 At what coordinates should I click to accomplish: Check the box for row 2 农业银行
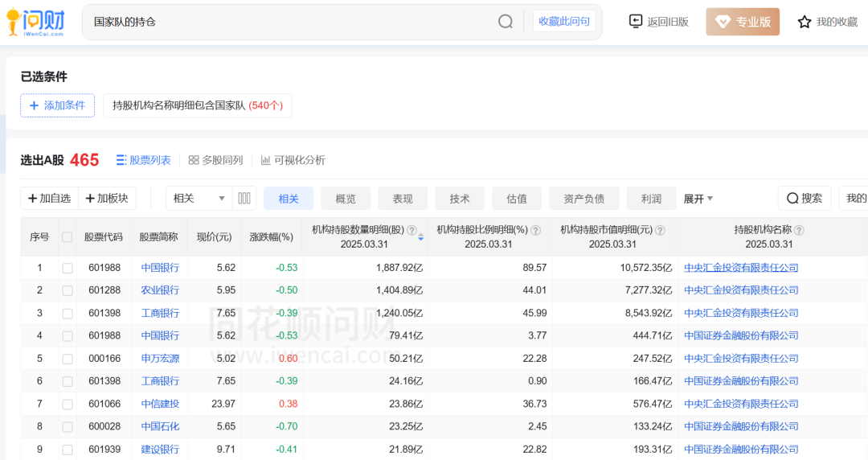[67, 290]
